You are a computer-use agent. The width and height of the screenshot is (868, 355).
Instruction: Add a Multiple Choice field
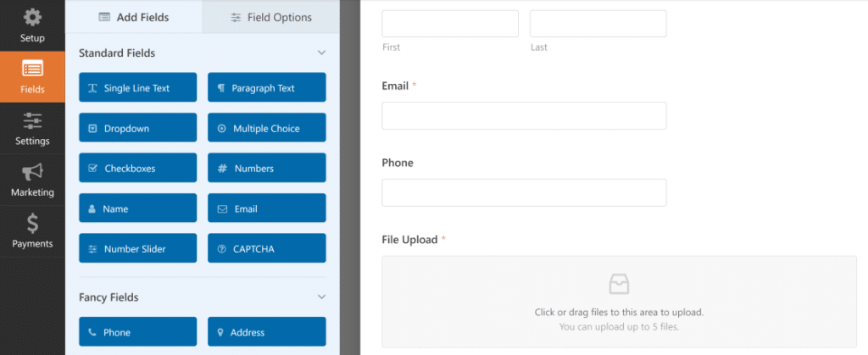(266, 129)
